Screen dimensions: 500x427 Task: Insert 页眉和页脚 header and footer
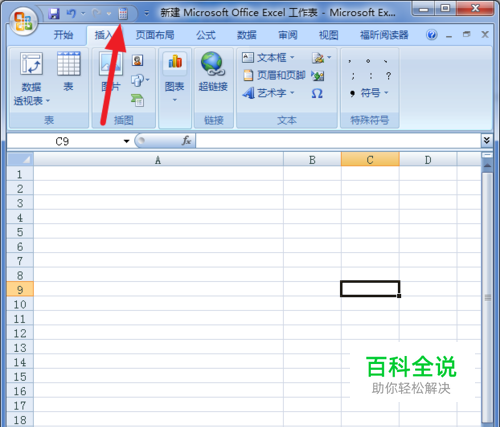[274, 75]
